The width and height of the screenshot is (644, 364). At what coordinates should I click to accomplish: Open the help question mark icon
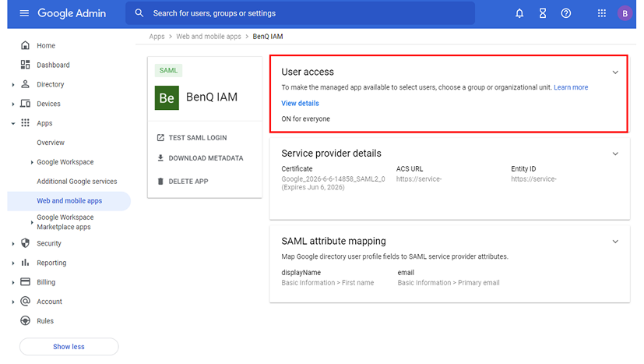(x=566, y=13)
